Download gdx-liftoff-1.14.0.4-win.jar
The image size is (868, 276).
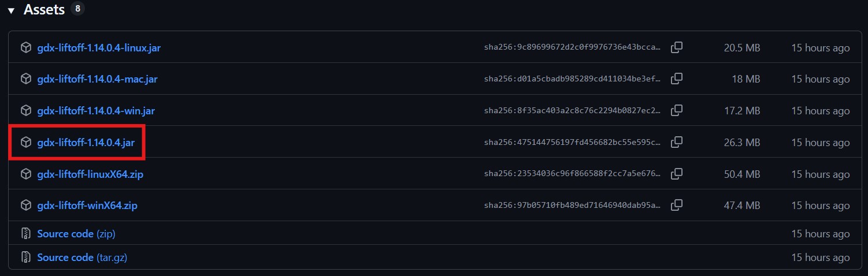(x=96, y=111)
